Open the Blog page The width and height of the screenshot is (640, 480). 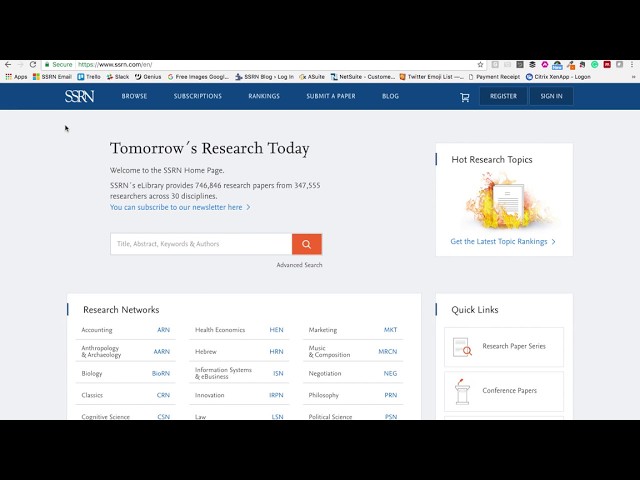coord(390,96)
